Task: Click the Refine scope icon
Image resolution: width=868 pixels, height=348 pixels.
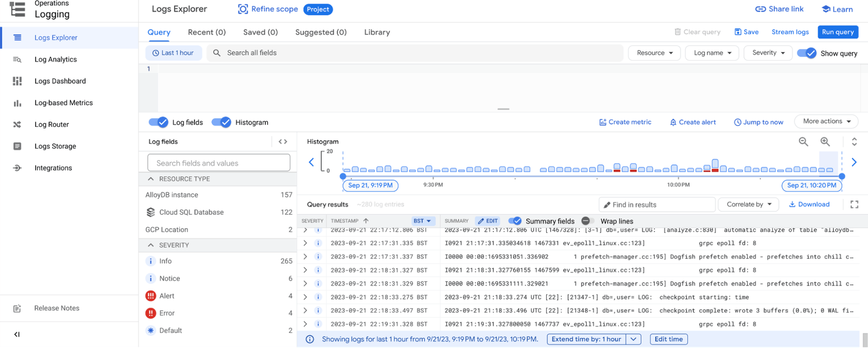Action: 243,9
